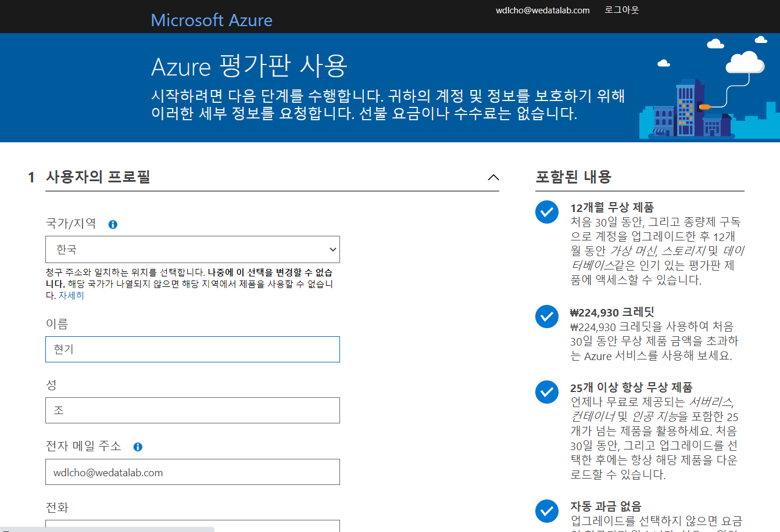Collapse the 사용자의 프로필 section chevron
The image size is (780, 532).
[x=493, y=177]
